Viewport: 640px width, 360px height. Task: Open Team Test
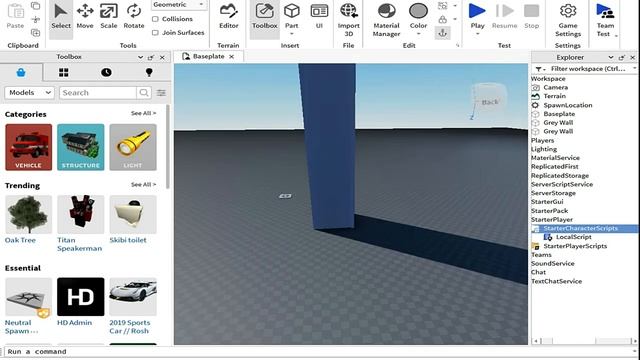pos(605,20)
